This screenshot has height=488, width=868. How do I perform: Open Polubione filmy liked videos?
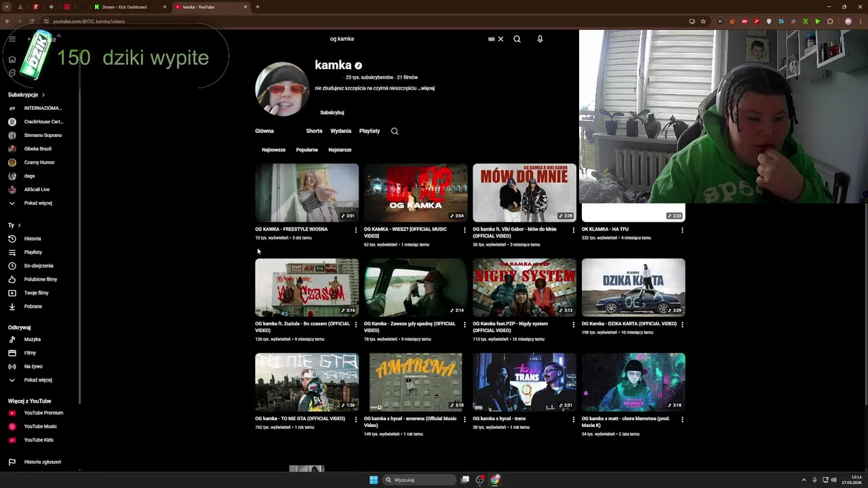[x=39, y=279]
